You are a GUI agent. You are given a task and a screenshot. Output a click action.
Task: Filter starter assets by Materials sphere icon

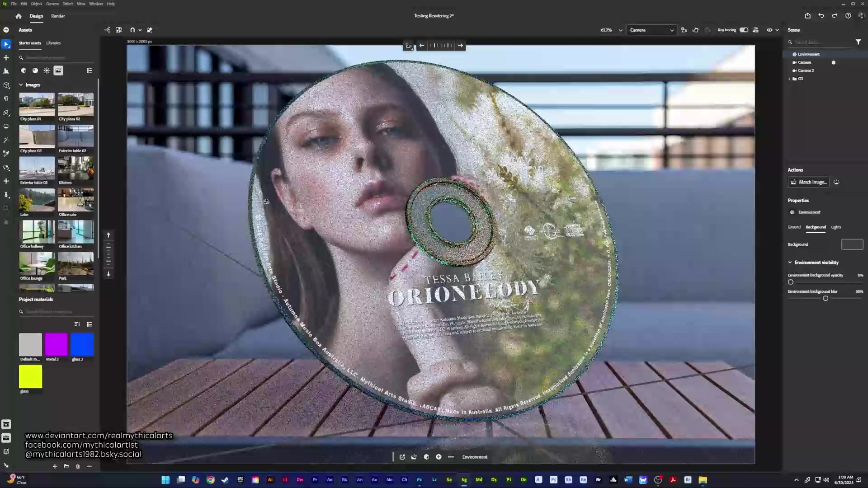tap(35, 70)
